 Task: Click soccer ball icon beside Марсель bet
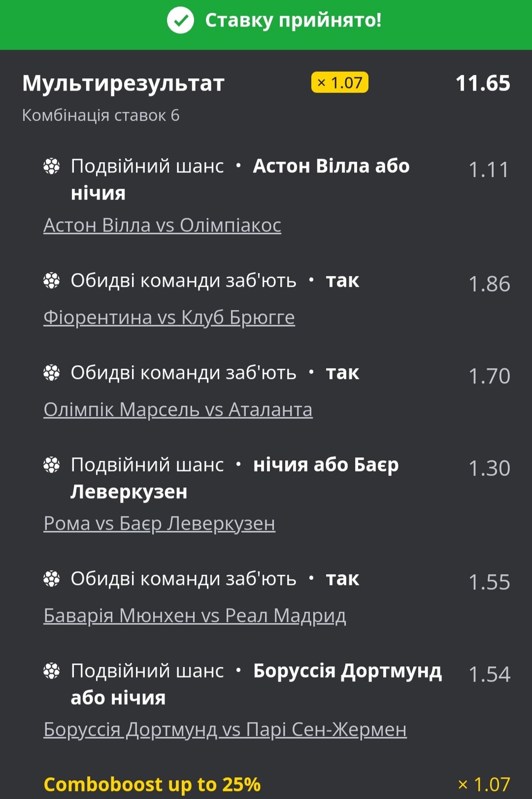(52, 373)
